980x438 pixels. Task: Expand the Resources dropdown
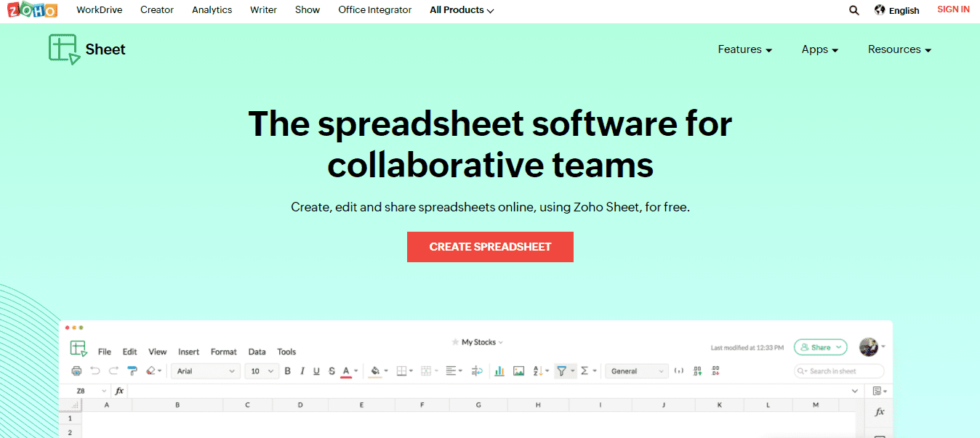point(899,49)
